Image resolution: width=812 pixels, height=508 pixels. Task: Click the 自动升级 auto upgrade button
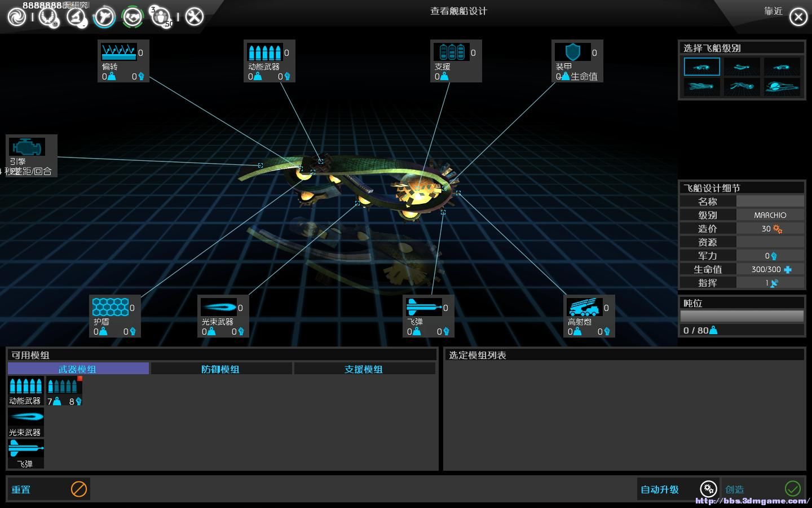pos(678,489)
